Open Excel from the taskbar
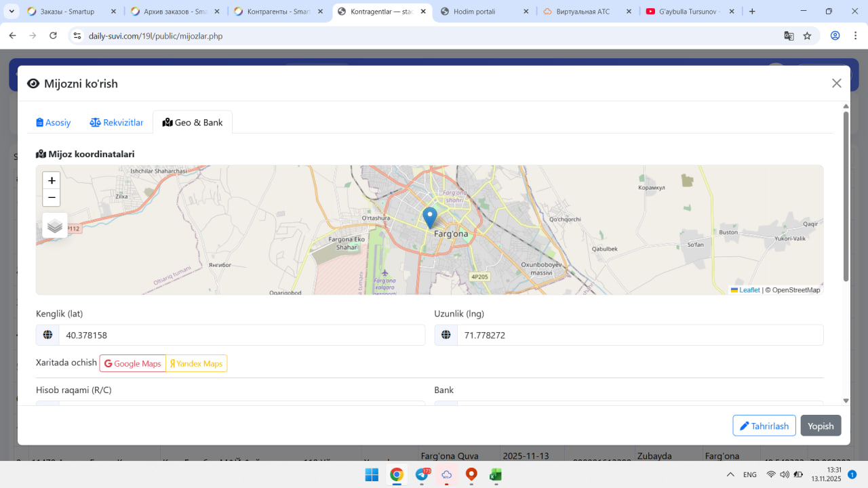 [x=496, y=474]
